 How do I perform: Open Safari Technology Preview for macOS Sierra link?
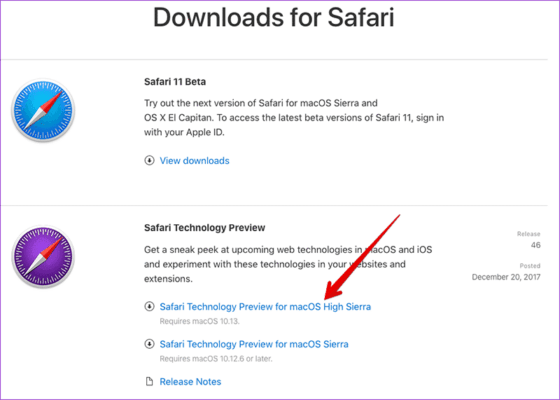[x=254, y=344]
